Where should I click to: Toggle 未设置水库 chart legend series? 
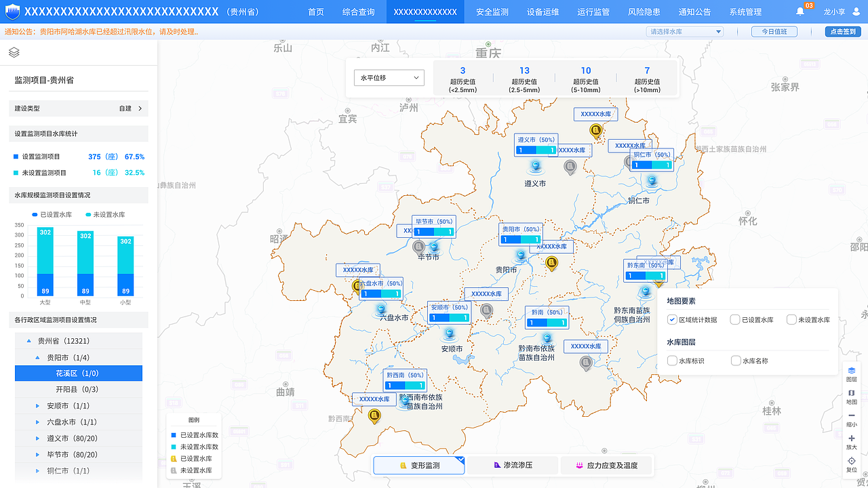click(x=105, y=214)
